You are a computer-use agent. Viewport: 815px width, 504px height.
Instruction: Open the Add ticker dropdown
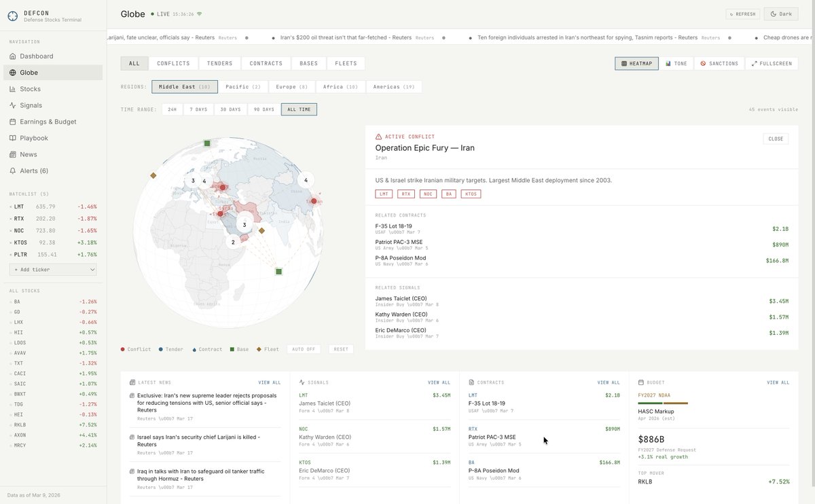pos(53,270)
